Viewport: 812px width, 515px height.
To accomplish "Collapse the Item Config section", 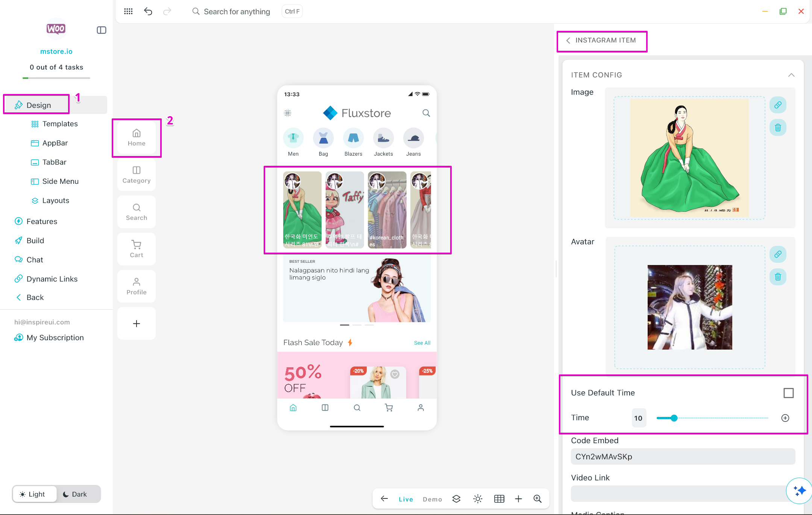I will coord(791,75).
